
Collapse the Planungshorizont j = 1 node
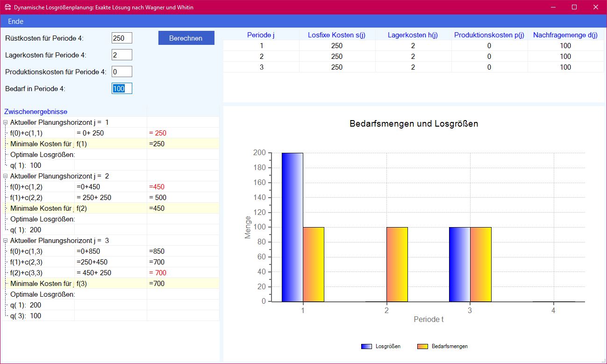(6, 122)
